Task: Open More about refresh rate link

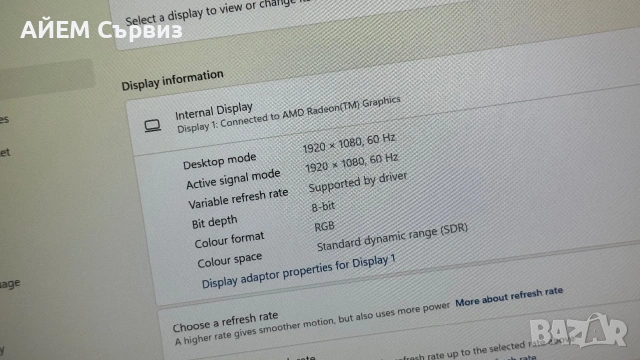Action: [x=509, y=296]
